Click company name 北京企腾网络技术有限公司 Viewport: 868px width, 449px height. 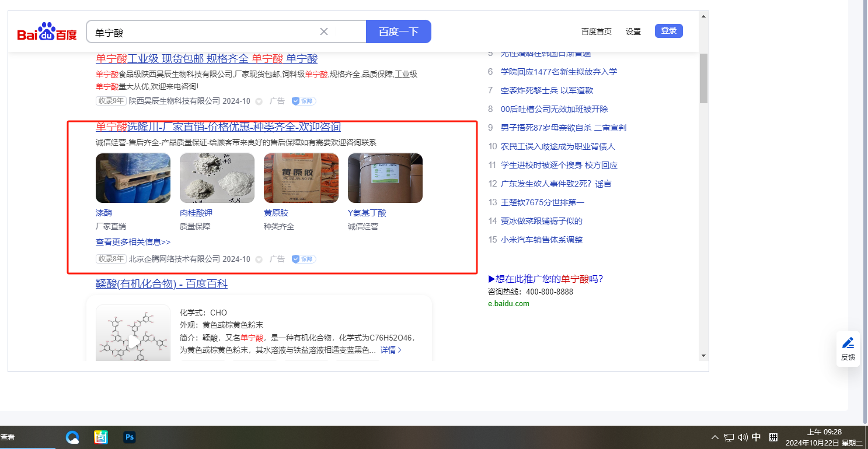click(x=175, y=259)
